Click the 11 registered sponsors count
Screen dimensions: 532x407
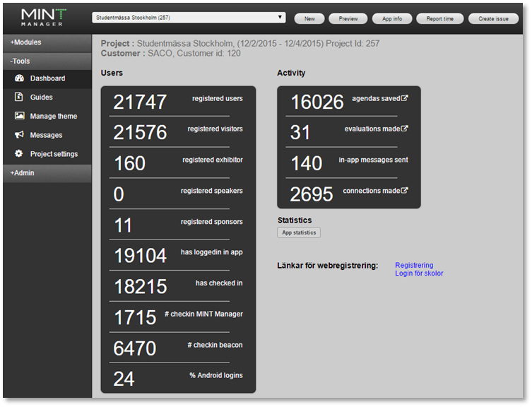(123, 225)
